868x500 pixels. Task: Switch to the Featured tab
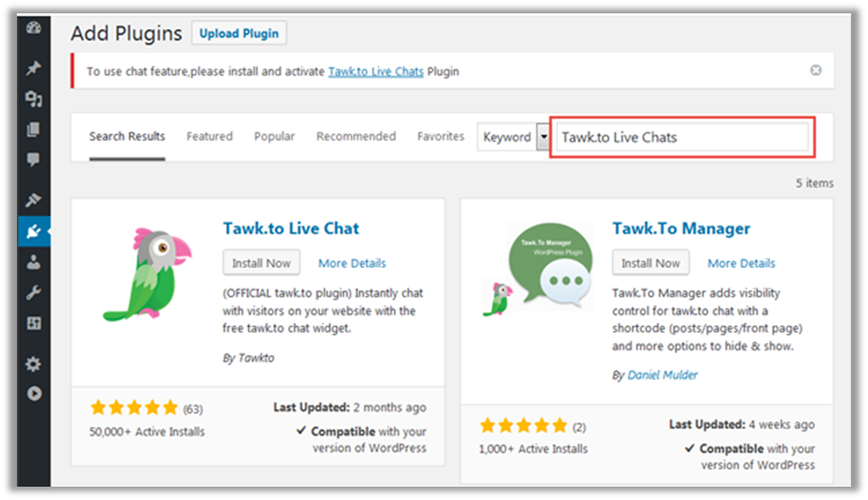[209, 136]
